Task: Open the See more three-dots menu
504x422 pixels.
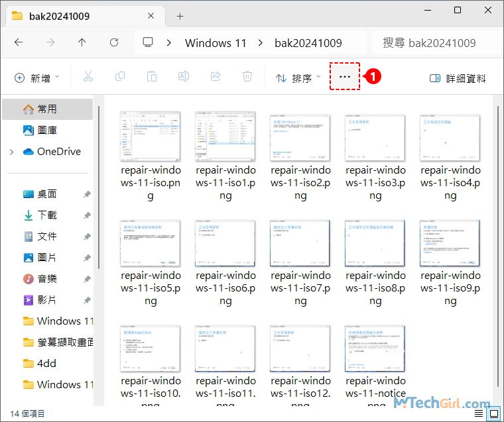Action: tap(344, 77)
